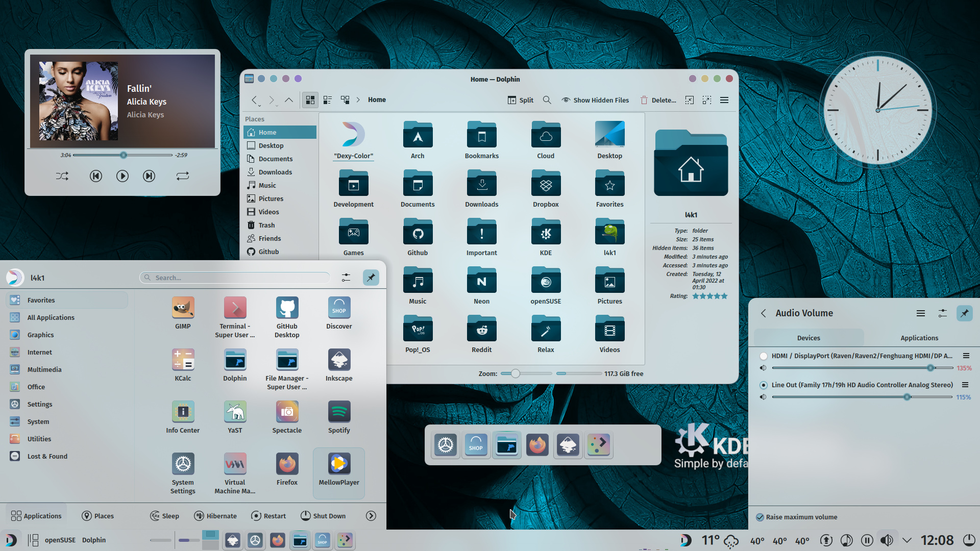Launch MellowPlayer from favorites
980x551 pixels.
(x=339, y=473)
